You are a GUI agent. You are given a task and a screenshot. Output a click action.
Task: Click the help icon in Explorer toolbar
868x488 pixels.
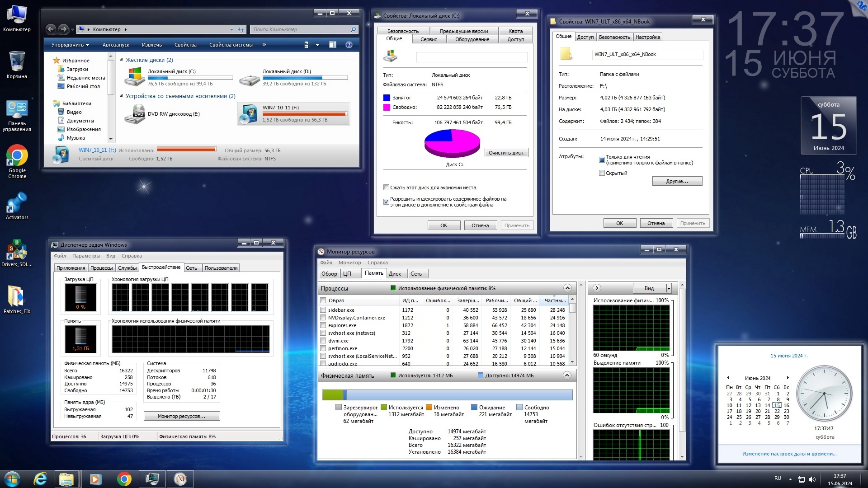(x=349, y=45)
